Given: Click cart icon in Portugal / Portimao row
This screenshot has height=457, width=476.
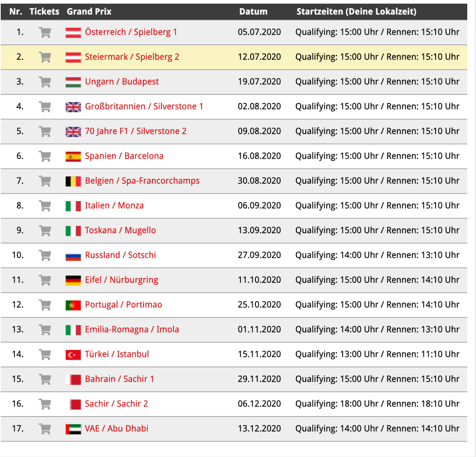Looking at the screenshot, I should tap(45, 305).
